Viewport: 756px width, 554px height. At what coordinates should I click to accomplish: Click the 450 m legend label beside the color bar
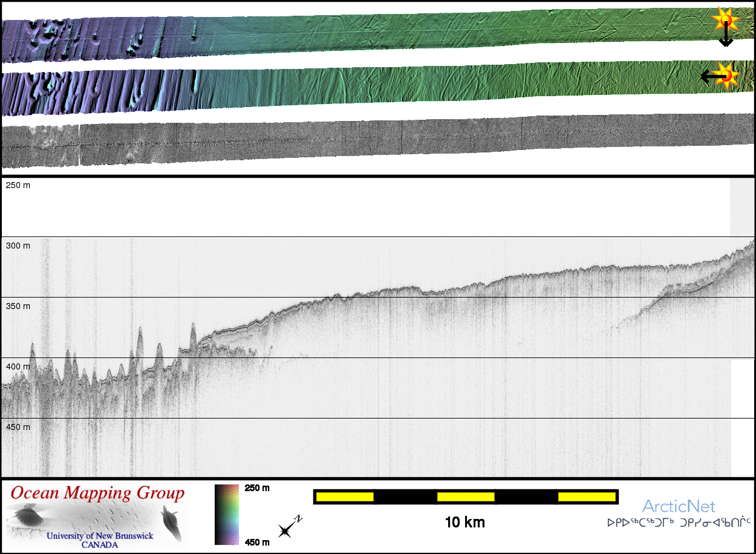click(257, 542)
